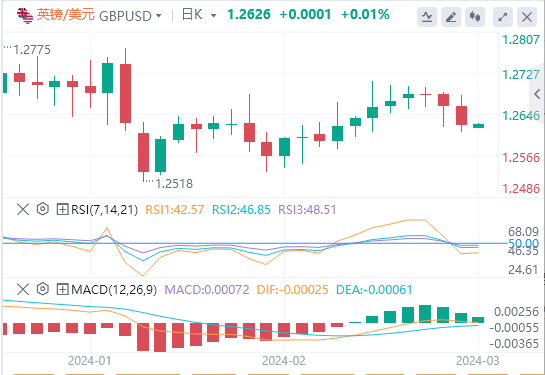This screenshot has width=545, height=375.
Task: Select the 2024-03 date axis marker
Action: pyautogui.click(x=478, y=361)
